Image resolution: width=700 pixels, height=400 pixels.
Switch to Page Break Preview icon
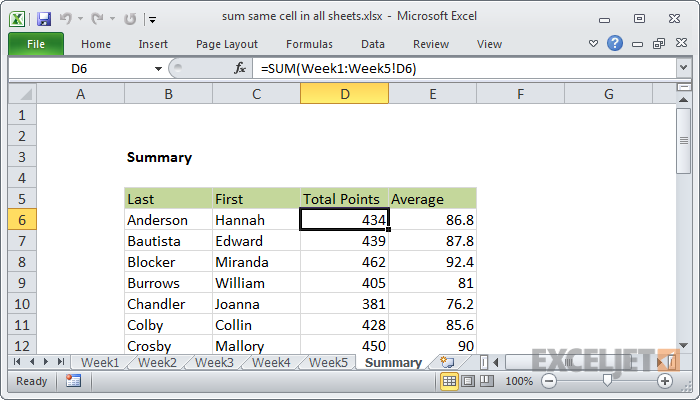pyautogui.click(x=487, y=381)
